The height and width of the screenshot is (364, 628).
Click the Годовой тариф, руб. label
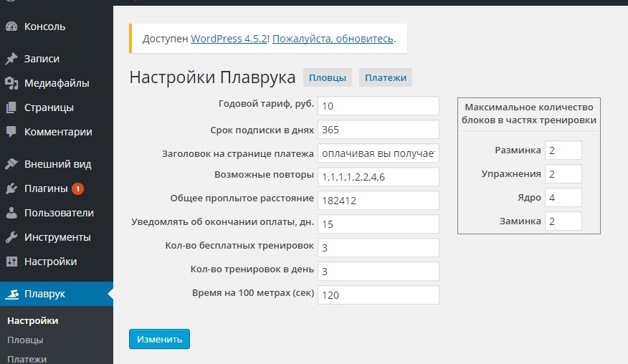click(x=266, y=104)
